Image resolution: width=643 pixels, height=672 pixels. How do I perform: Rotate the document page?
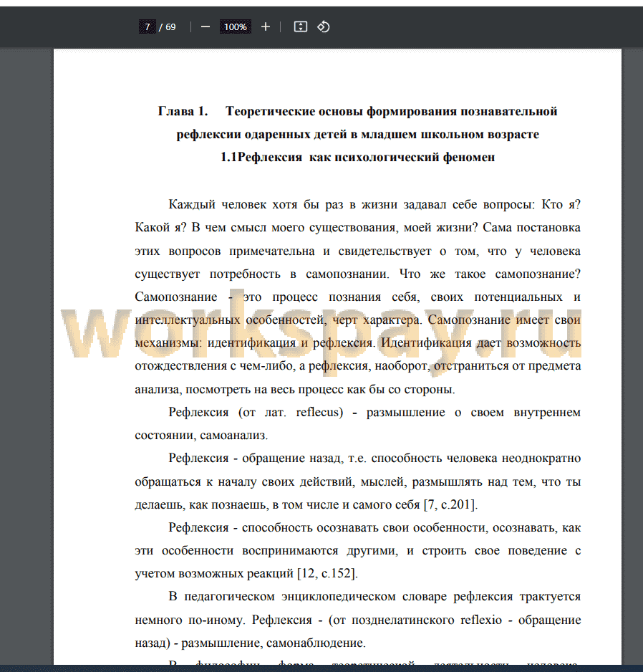[324, 27]
